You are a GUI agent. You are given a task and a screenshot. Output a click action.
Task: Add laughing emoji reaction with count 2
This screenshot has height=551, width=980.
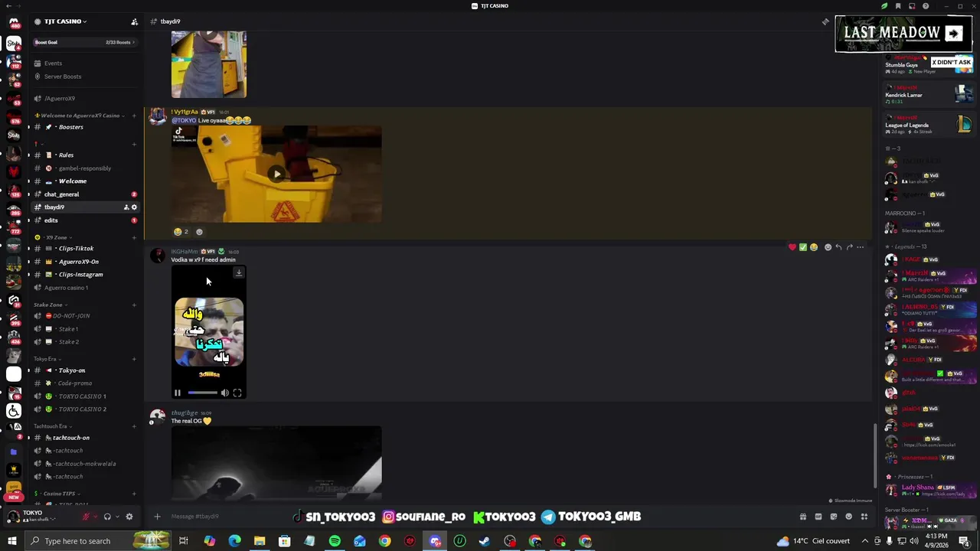pos(181,232)
